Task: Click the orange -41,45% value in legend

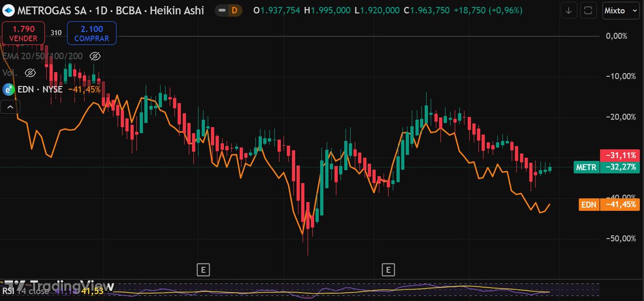Action: [84, 90]
